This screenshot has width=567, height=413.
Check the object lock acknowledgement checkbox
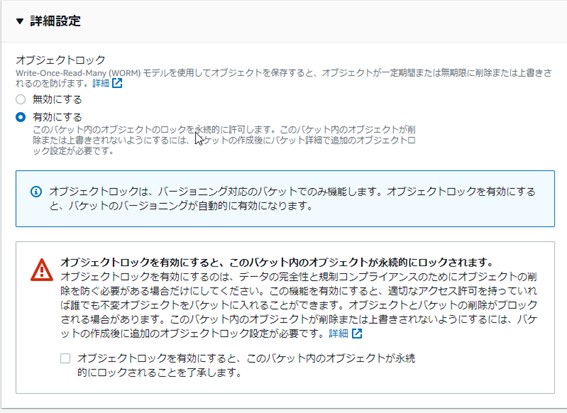pos(65,358)
